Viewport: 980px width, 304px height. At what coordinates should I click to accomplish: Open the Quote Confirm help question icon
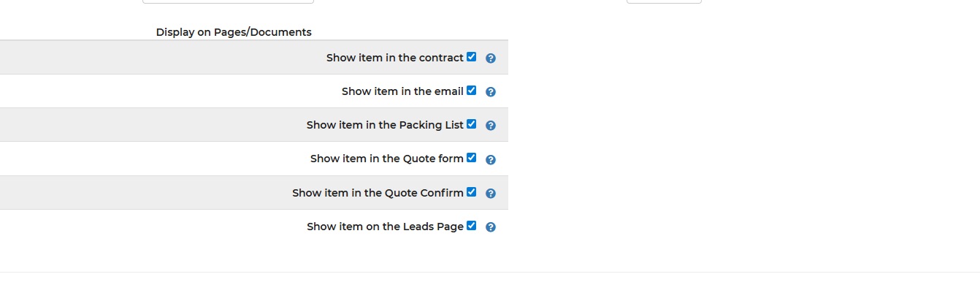[491, 194]
